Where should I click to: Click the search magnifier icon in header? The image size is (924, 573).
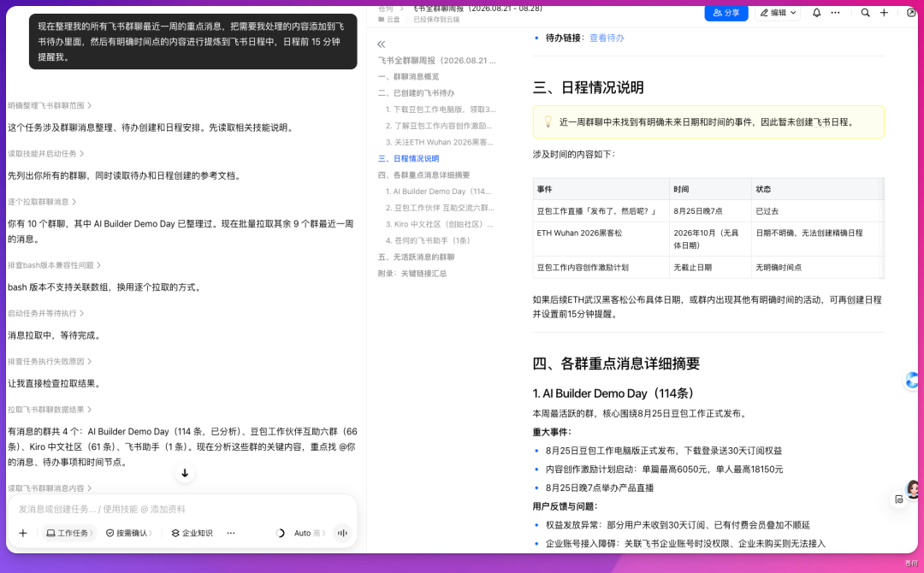(x=865, y=12)
